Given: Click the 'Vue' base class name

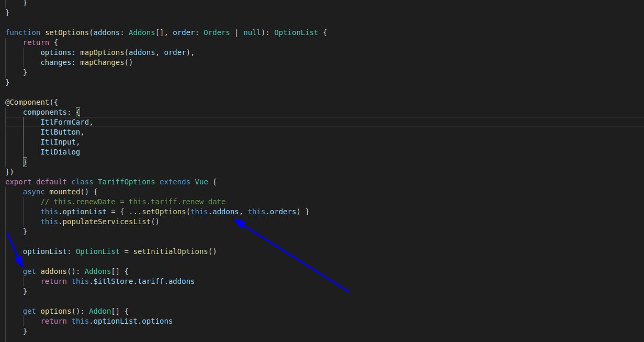Looking at the screenshot, I should pos(201,182).
